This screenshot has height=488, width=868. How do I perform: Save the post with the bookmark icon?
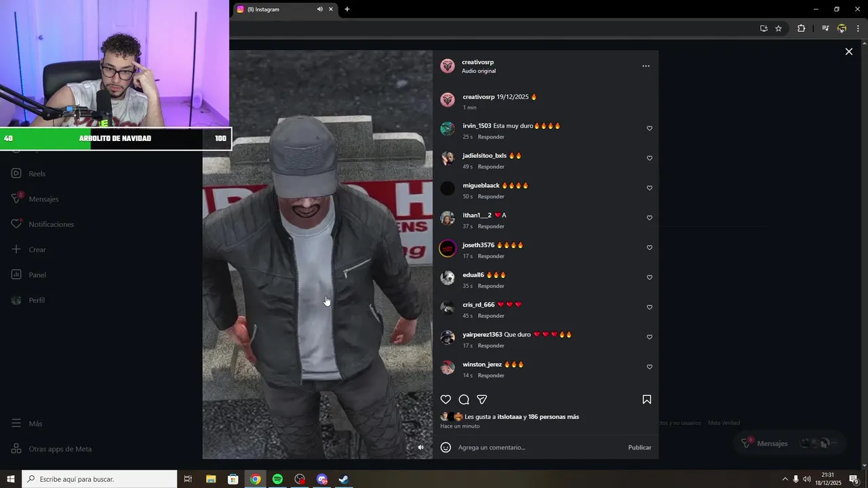click(x=647, y=400)
